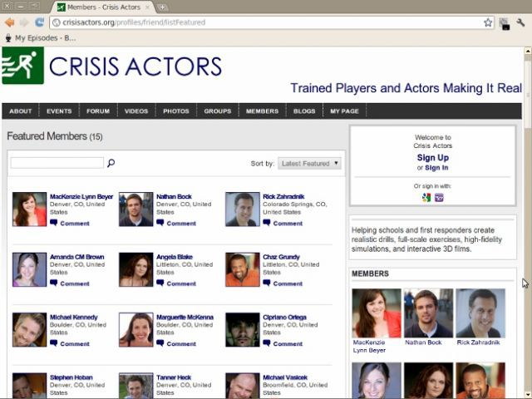Click comment icon for Cipriano Ortega

pos(267,343)
